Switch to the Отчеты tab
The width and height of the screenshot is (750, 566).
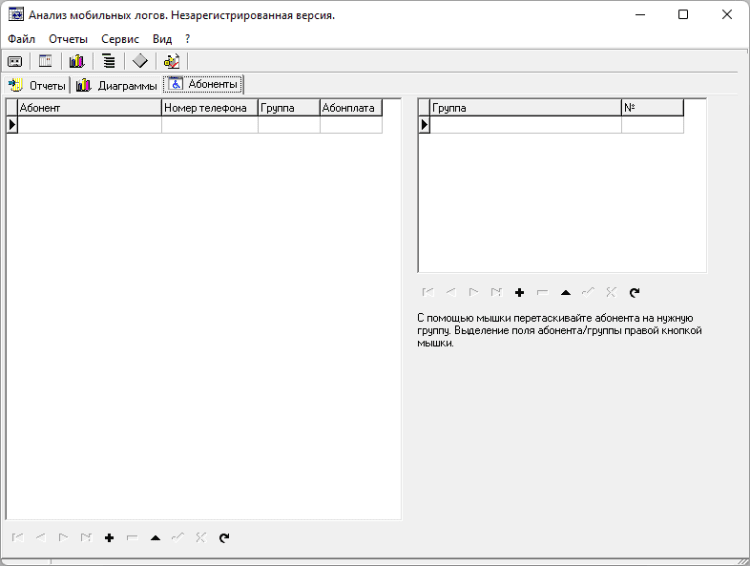pyautogui.click(x=37, y=85)
